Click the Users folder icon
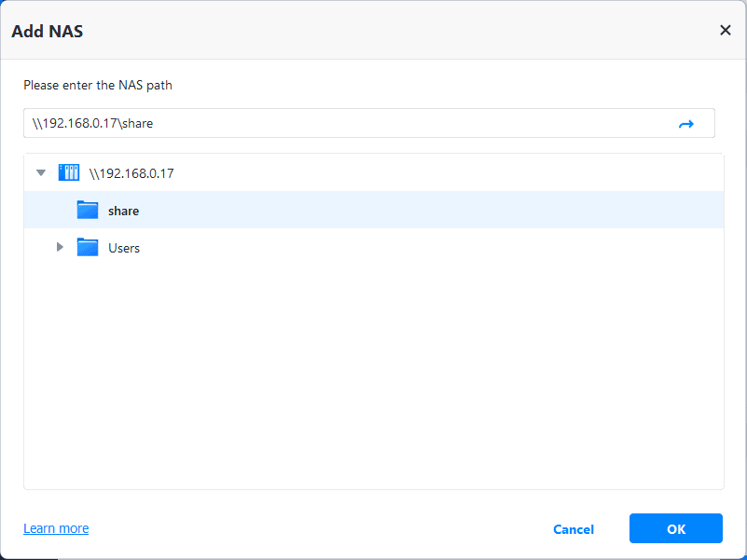The image size is (747, 560). pyautogui.click(x=88, y=248)
